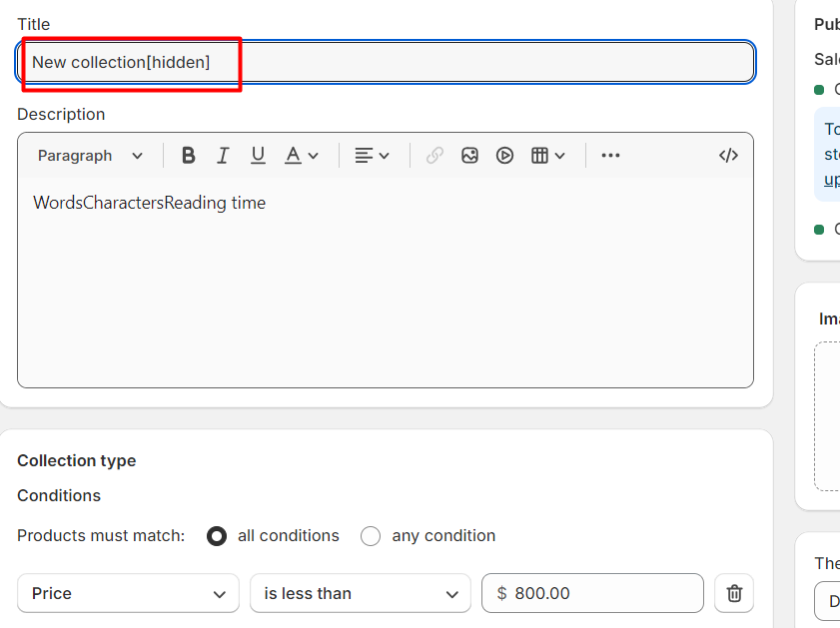
Task: Open the text color picker
Action: tap(301, 156)
